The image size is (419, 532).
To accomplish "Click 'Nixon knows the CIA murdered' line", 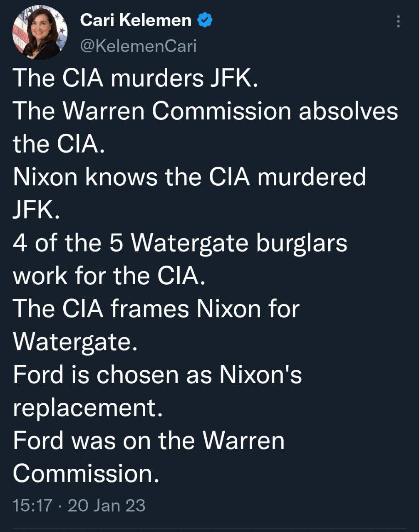I will [x=189, y=177].
